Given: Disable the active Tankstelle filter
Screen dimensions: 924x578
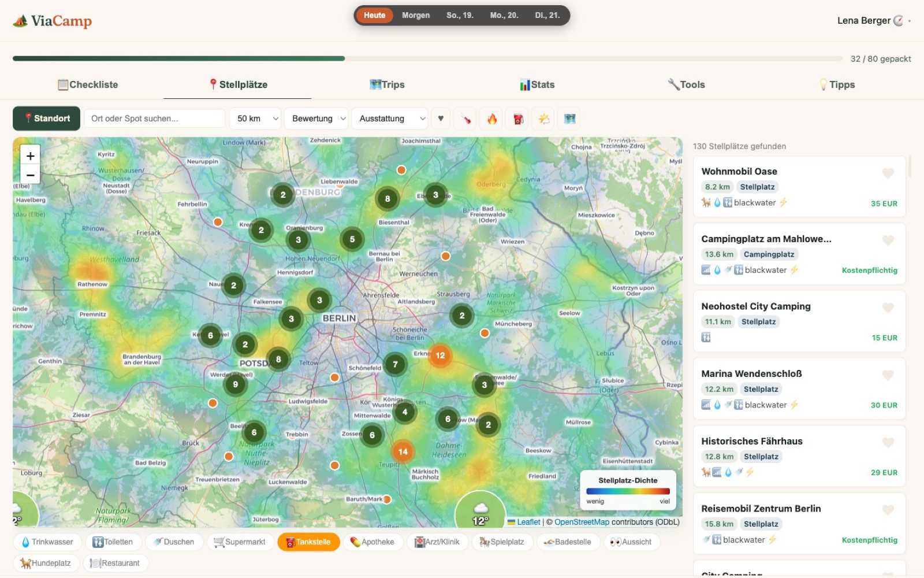Looking at the screenshot, I should click(309, 542).
